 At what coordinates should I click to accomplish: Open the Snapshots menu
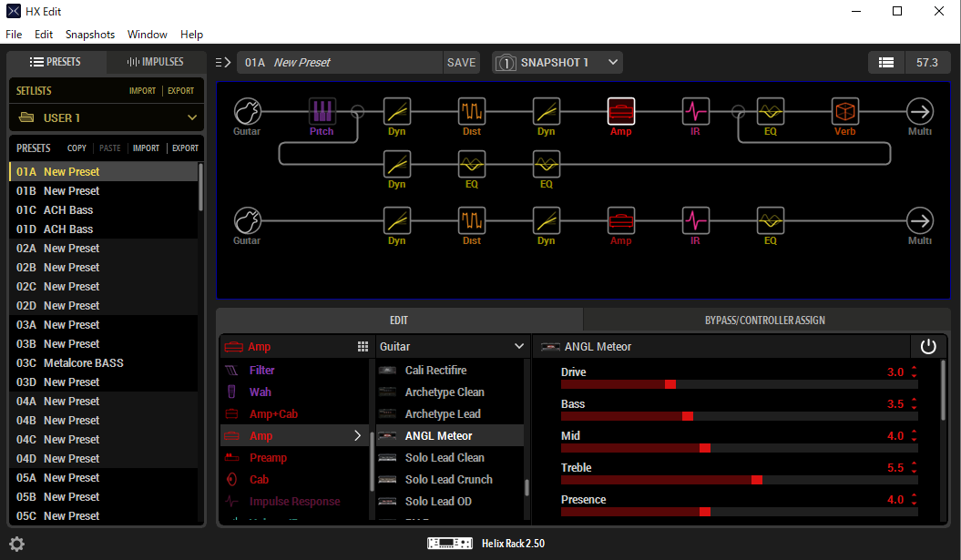coord(90,35)
